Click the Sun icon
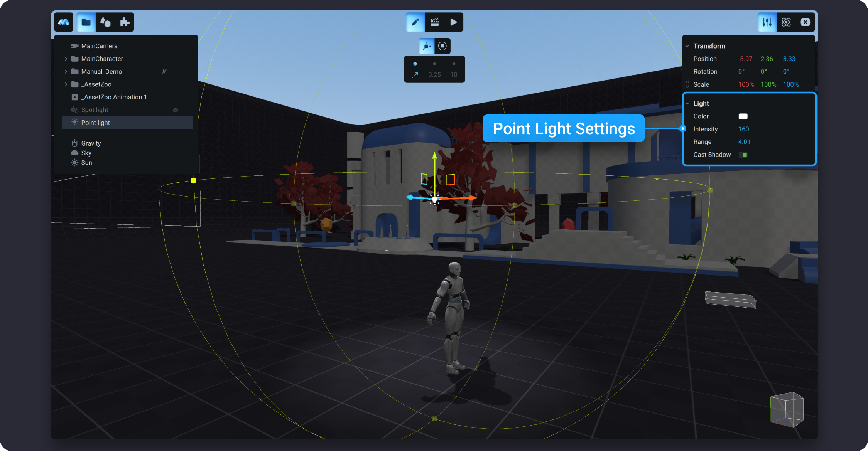Viewport: 868px width, 451px height. (75, 163)
